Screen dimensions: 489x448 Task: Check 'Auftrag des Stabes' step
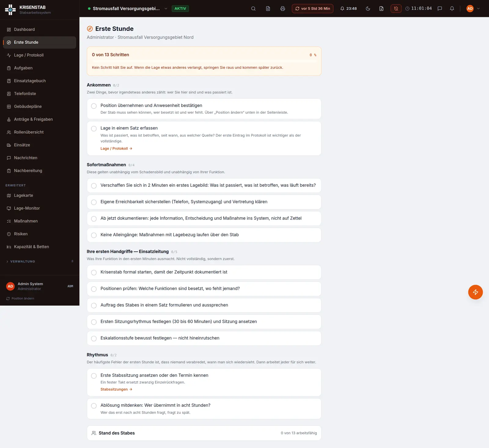click(94, 306)
